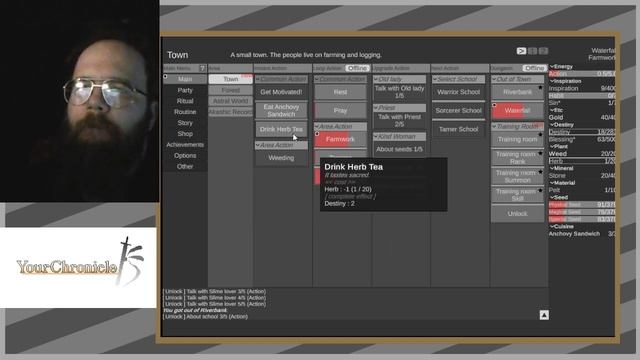Collapse the Old lady upgrade group

pos(400,79)
